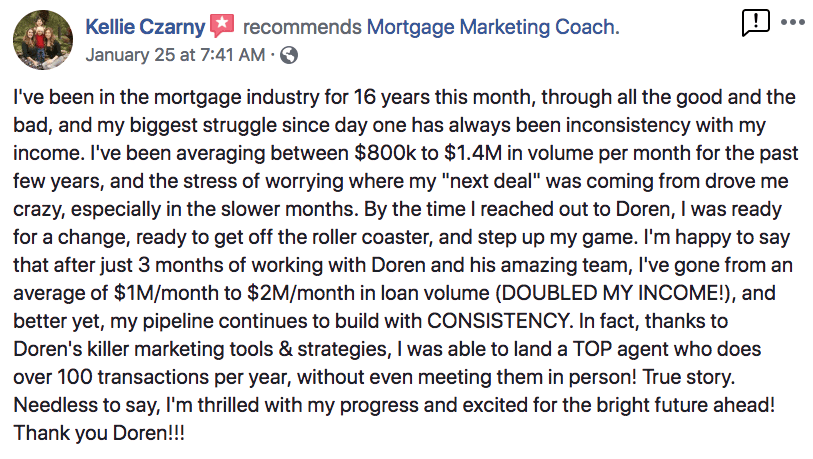Click the globe public privacy icon

click(290, 55)
